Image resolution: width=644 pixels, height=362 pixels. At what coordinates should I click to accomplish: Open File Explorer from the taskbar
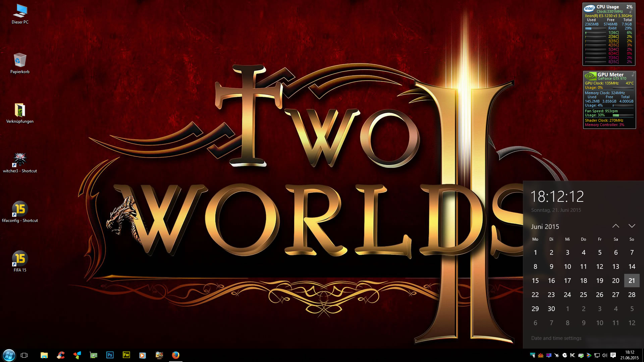[x=44, y=355]
